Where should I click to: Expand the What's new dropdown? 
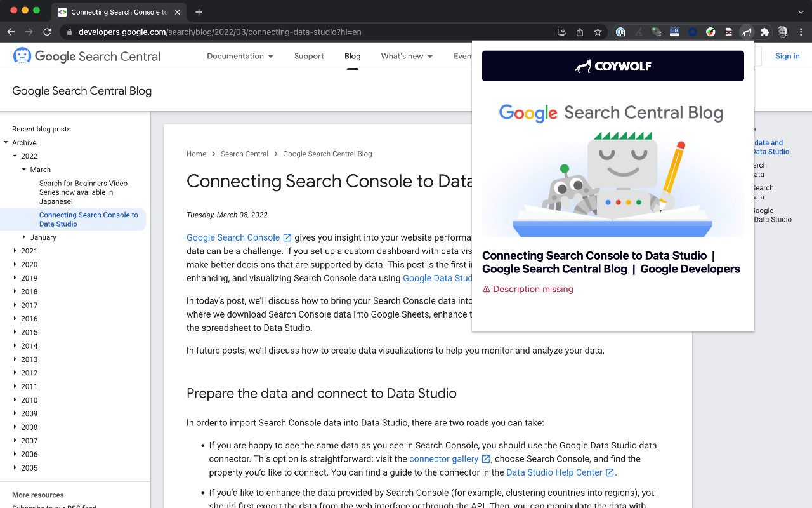click(407, 56)
